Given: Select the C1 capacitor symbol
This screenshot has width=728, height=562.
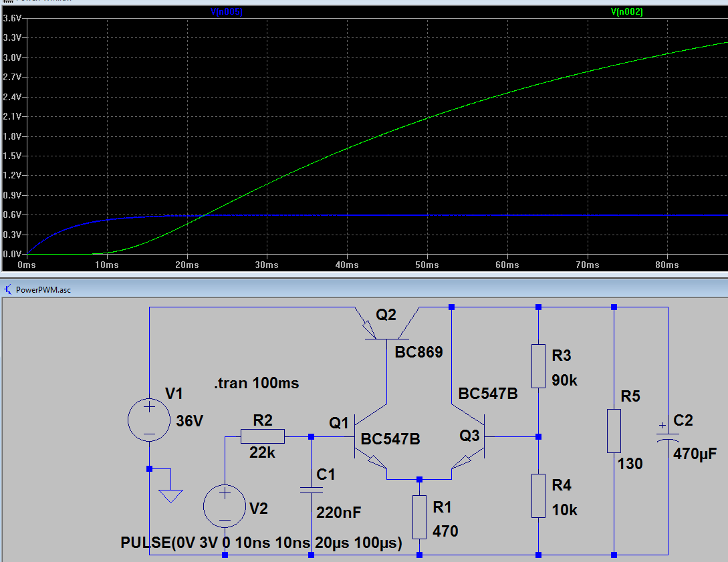Looking at the screenshot, I should click(x=311, y=490).
